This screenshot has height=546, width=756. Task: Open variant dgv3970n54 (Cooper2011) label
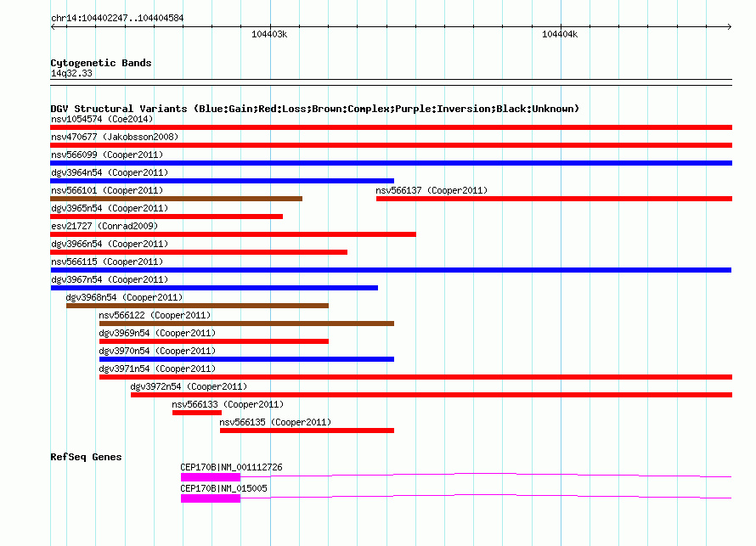(157, 351)
